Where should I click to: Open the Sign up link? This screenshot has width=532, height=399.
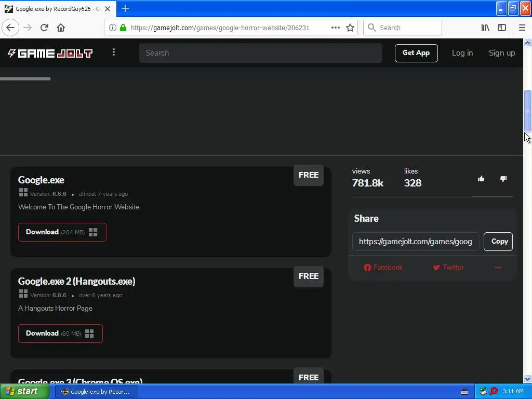point(501,53)
